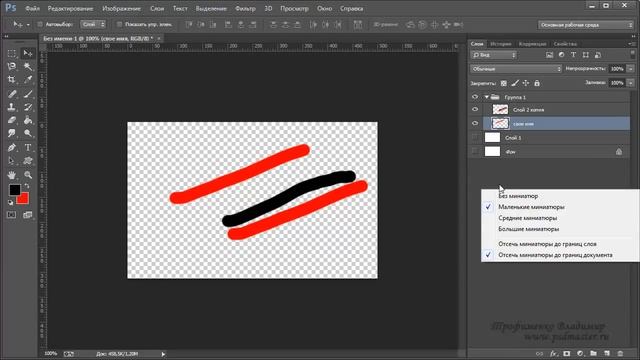Screen dimensions: 640x360
Task: Collapse the Группа 1 group triangle
Action: [x=487, y=97]
